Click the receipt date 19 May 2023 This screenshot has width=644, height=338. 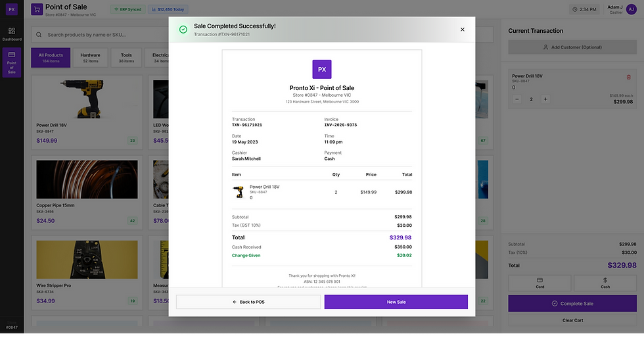pyautogui.click(x=244, y=142)
